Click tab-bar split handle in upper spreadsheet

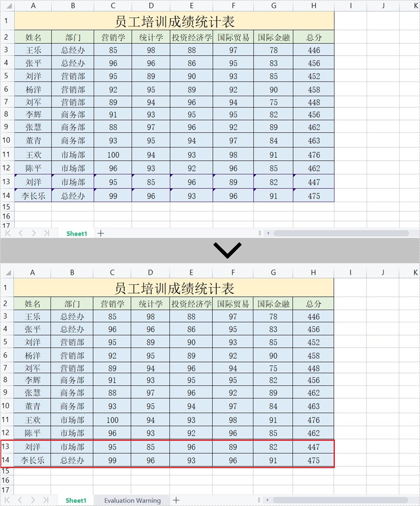pos(260,233)
